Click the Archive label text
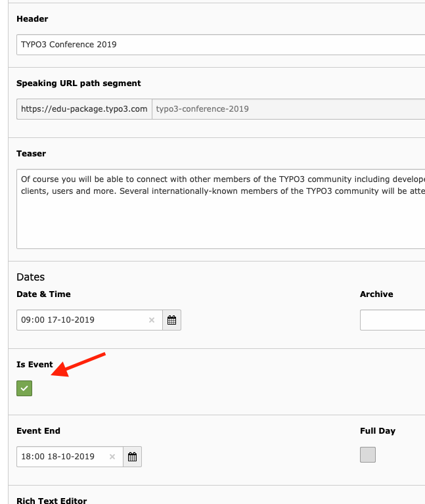Screen dimensions: 425x504 point(376,294)
